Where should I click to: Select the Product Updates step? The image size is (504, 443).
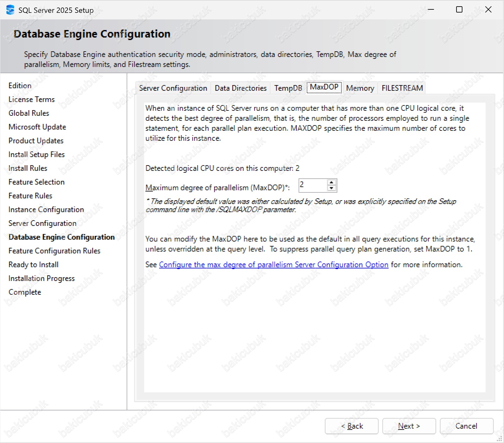[36, 141]
